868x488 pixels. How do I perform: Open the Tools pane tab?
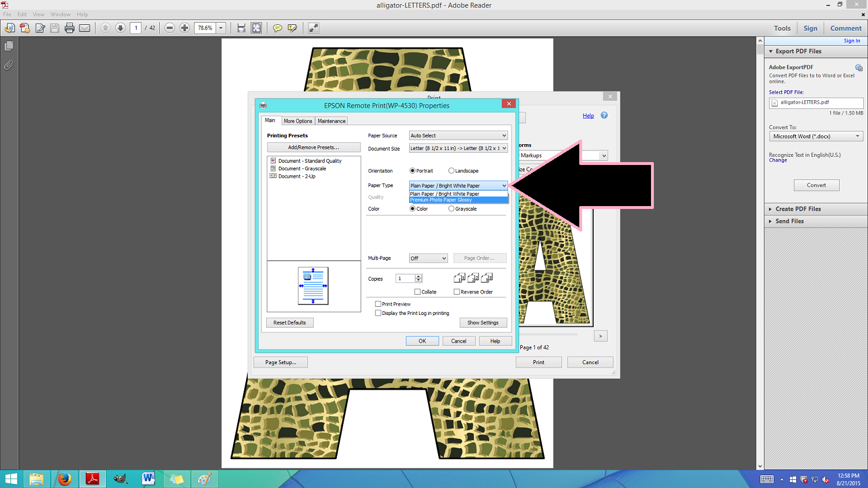tap(782, 28)
